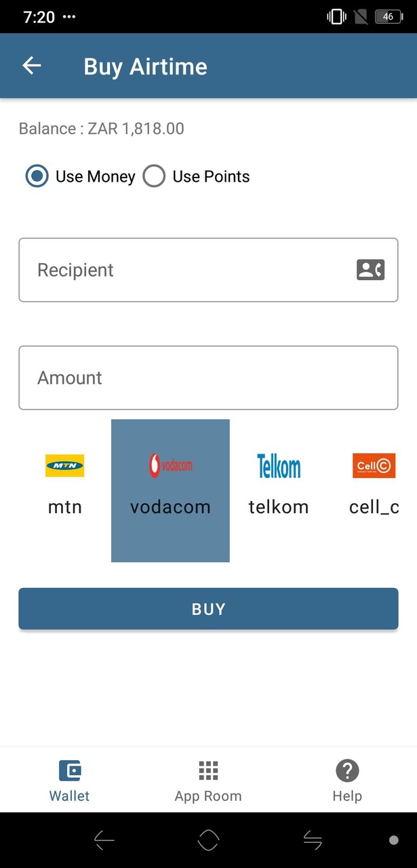Open the Help tab

(x=347, y=781)
